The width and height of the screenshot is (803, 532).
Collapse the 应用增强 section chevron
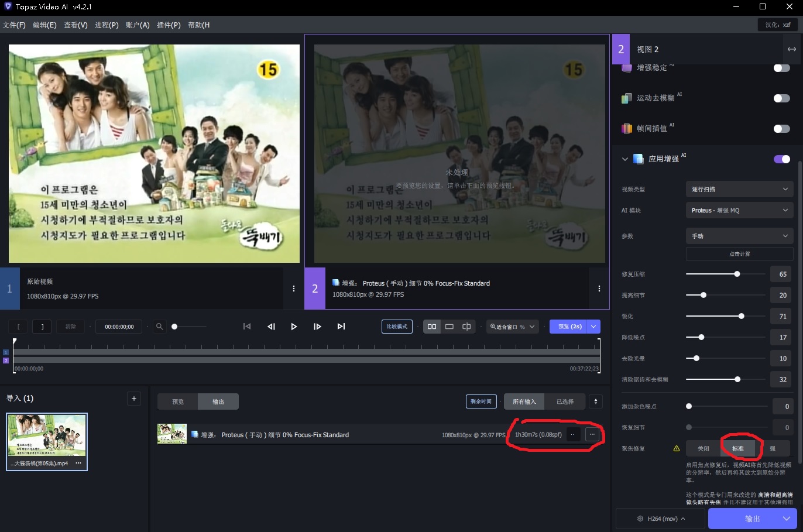[x=624, y=159]
